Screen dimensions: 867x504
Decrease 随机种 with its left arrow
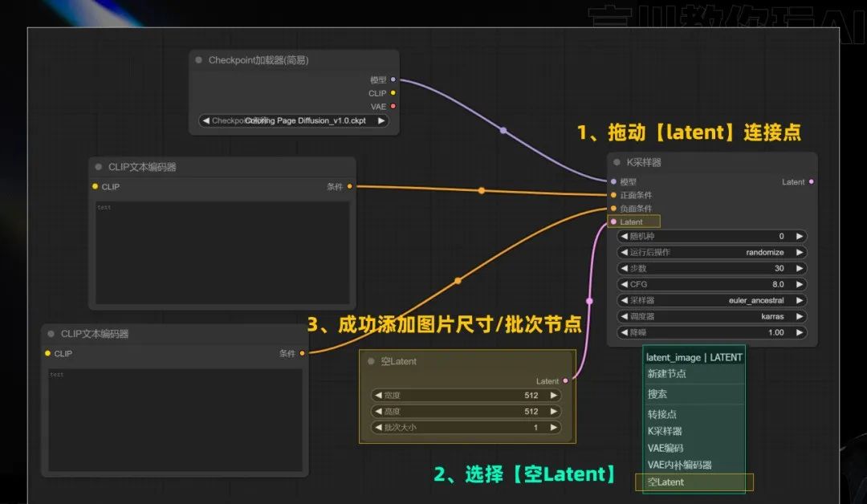pos(625,236)
